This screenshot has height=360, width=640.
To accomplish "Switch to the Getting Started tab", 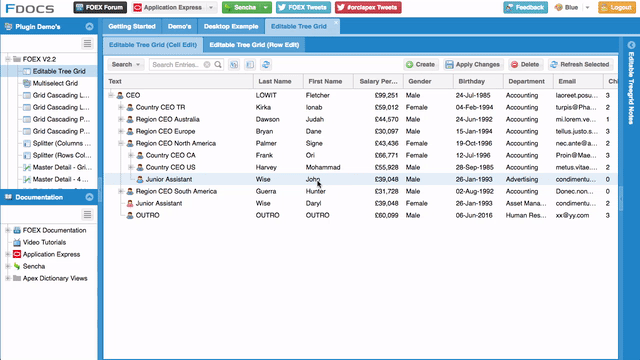I will pyautogui.click(x=132, y=27).
